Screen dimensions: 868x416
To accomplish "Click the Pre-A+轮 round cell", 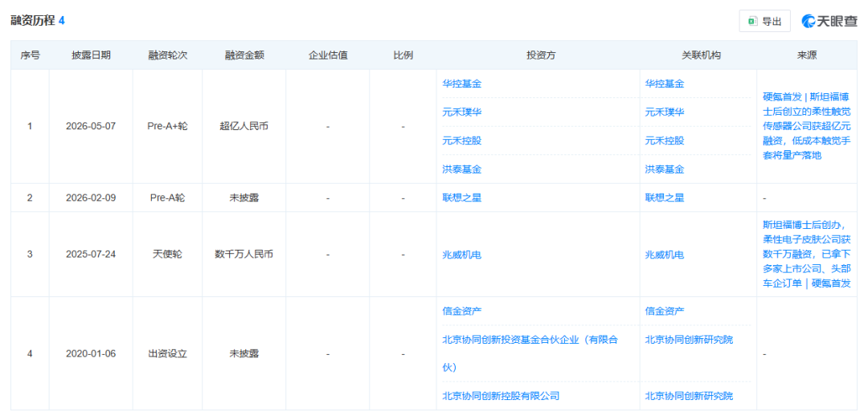I will click(168, 126).
